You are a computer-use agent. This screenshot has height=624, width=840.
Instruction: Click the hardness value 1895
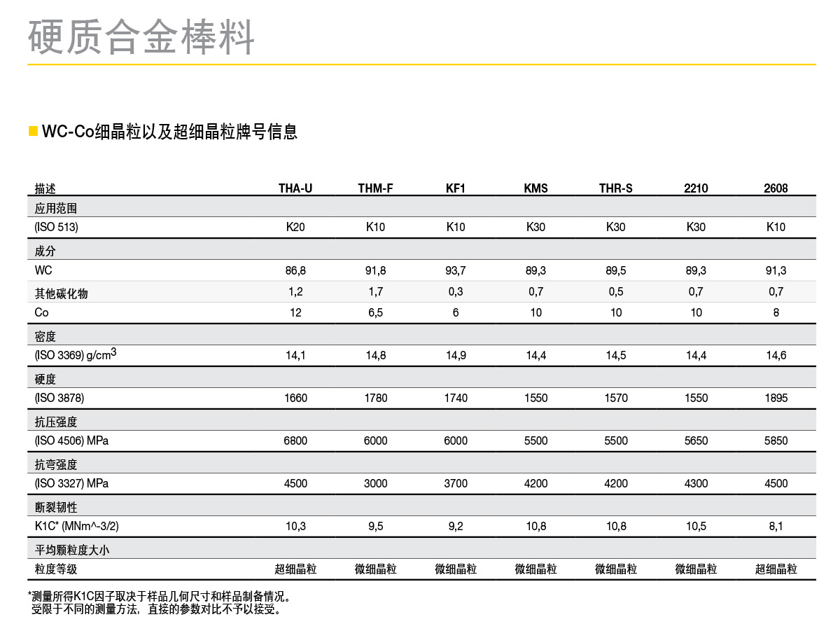(776, 398)
